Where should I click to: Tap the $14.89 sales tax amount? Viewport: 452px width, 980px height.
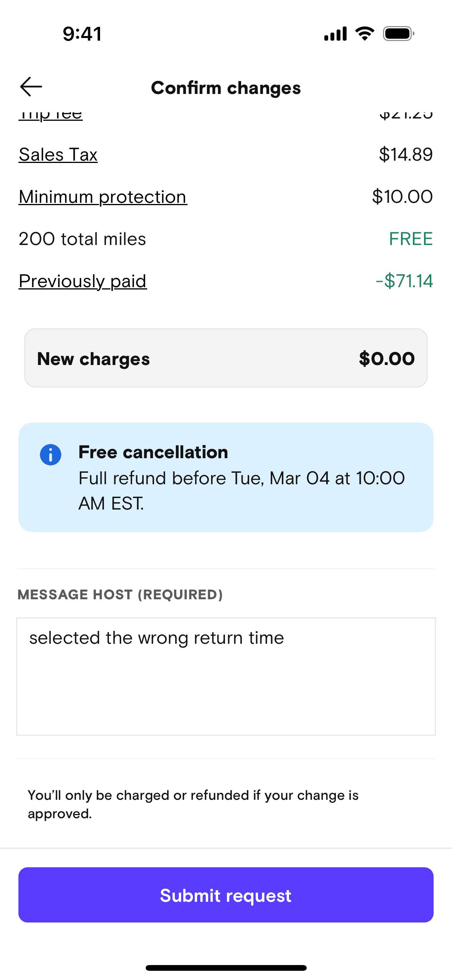(406, 155)
